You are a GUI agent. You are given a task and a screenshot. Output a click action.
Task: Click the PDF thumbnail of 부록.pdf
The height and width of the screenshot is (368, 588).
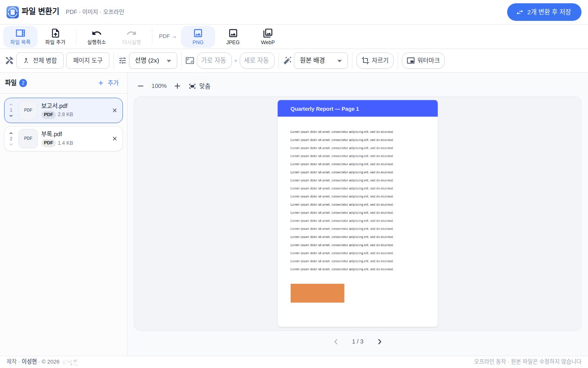click(x=28, y=139)
